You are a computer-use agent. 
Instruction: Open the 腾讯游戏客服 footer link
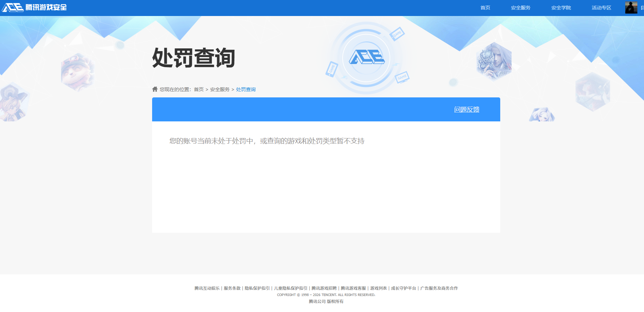[x=353, y=288]
